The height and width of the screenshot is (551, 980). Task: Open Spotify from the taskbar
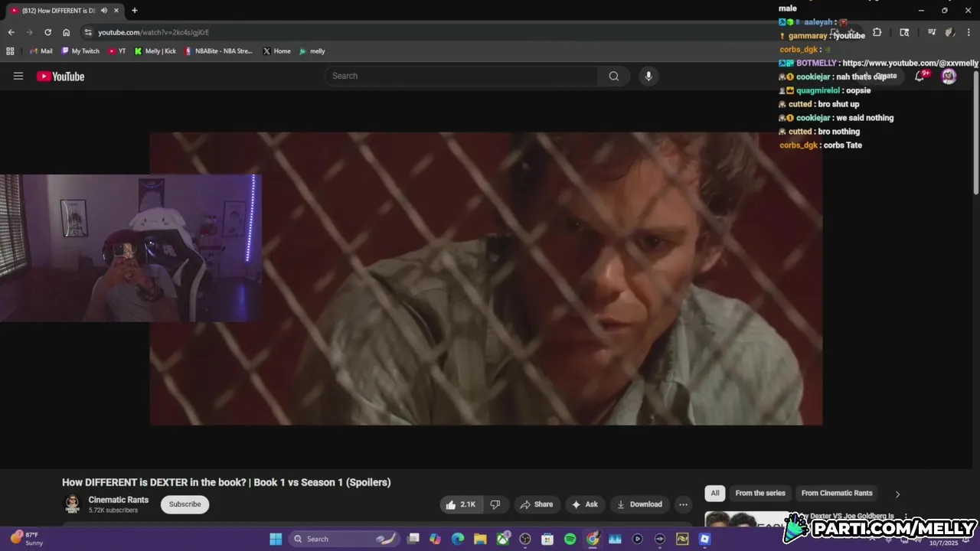[x=570, y=539]
